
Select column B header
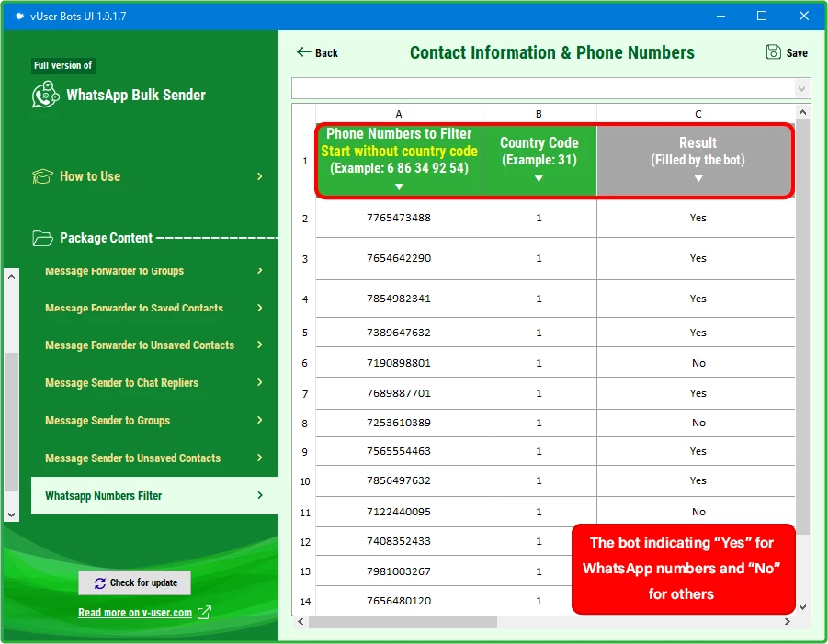[x=539, y=114]
